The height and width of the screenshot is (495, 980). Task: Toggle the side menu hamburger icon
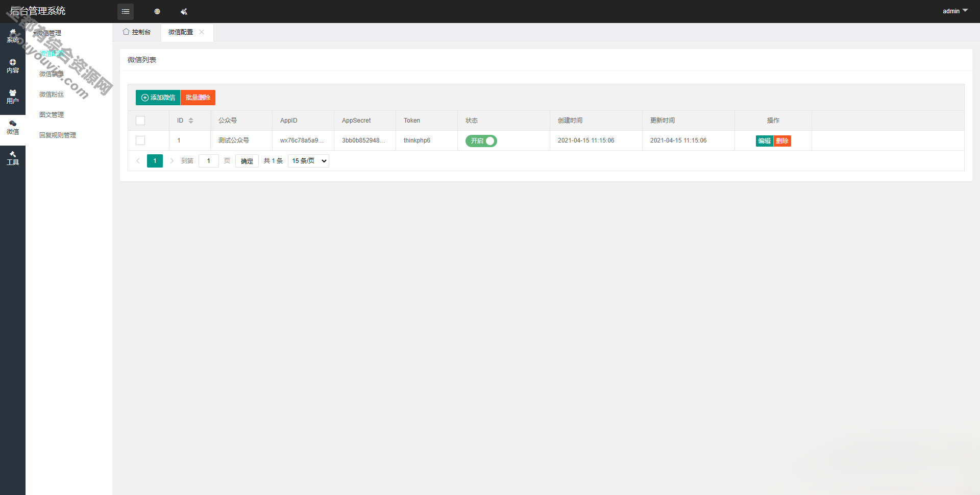pyautogui.click(x=126, y=11)
